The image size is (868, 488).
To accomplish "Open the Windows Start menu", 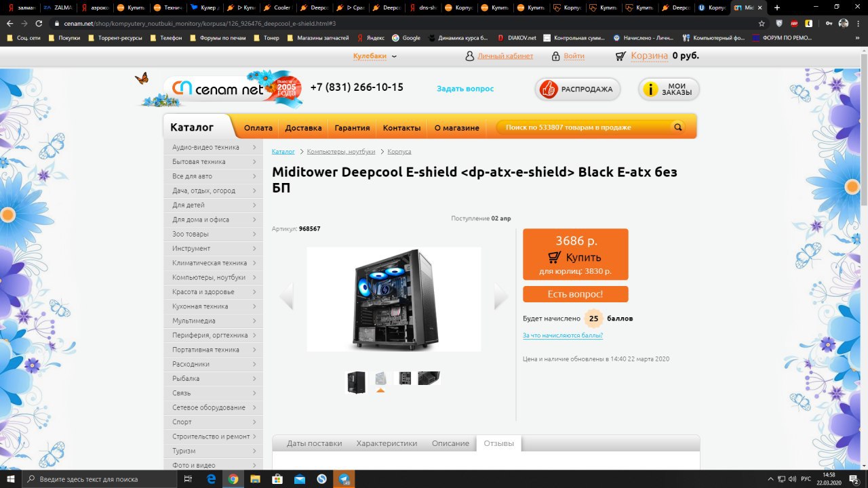I will (x=11, y=479).
